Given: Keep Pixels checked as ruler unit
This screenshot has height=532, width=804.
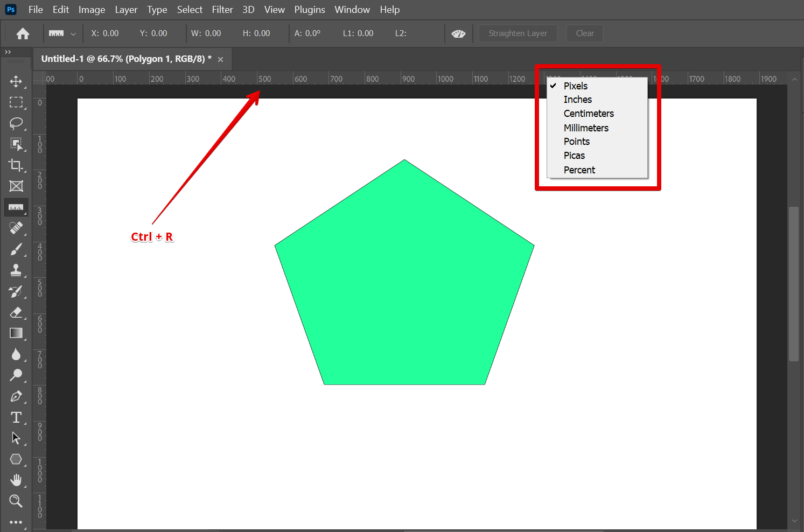Looking at the screenshot, I should 575,86.
